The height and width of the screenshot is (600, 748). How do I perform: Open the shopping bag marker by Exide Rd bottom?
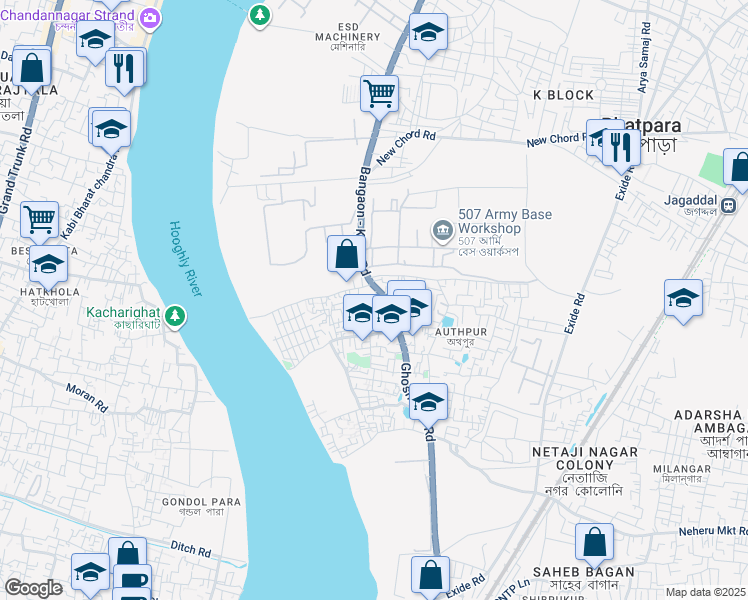(x=430, y=575)
